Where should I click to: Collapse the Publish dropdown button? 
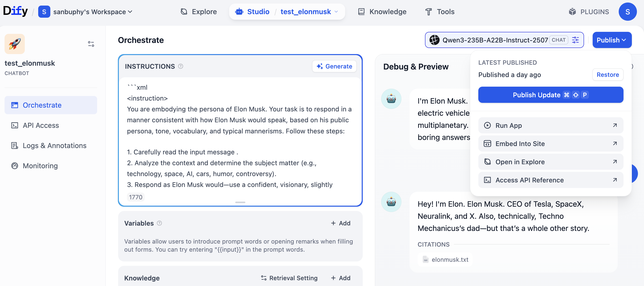tap(612, 40)
